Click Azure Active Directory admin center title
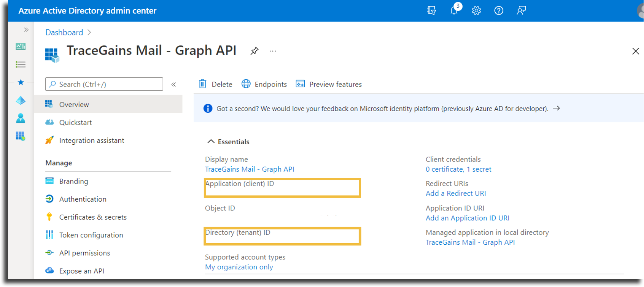 point(88,11)
